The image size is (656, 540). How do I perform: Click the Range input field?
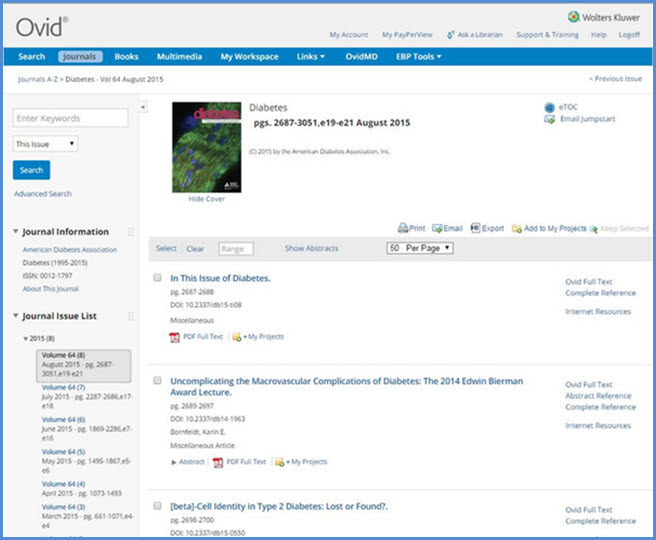coord(236,249)
